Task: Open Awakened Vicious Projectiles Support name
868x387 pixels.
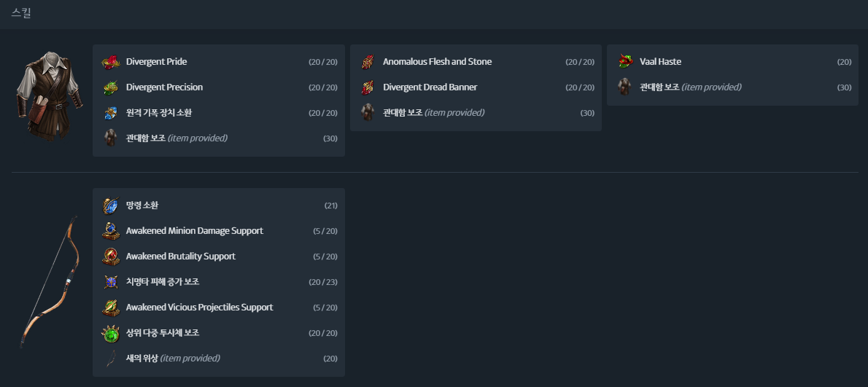Action: pyautogui.click(x=200, y=308)
